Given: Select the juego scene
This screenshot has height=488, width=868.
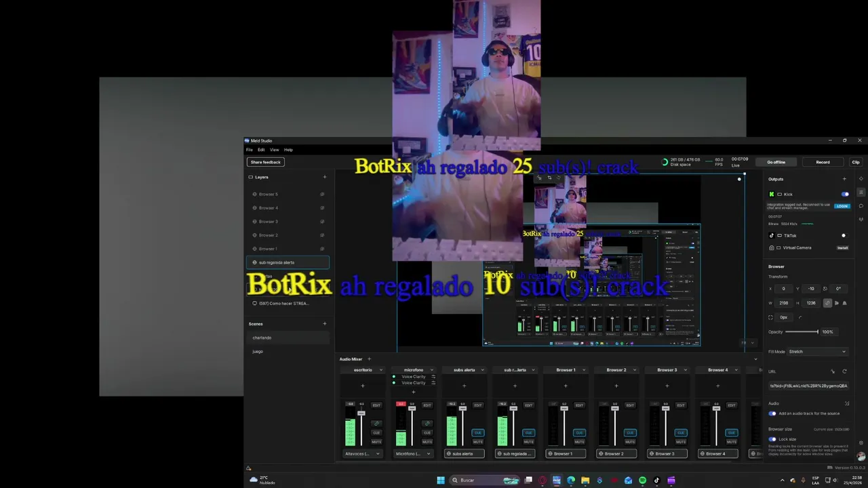Looking at the screenshot, I should (x=289, y=351).
